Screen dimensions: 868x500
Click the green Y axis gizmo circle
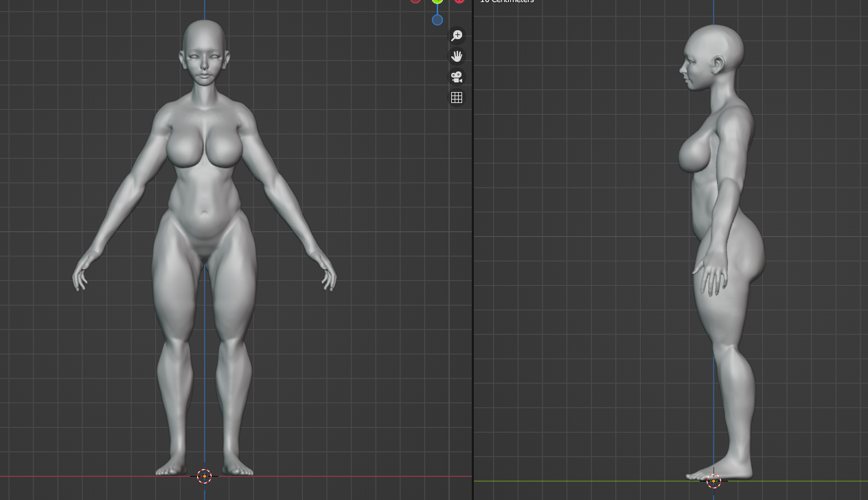(x=437, y=1)
